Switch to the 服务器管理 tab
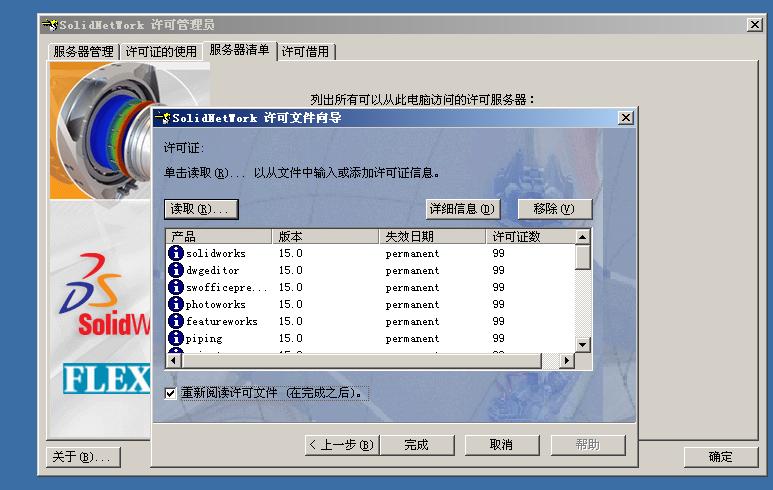Viewport: 773px width, 490px height. tap(83, 52)
